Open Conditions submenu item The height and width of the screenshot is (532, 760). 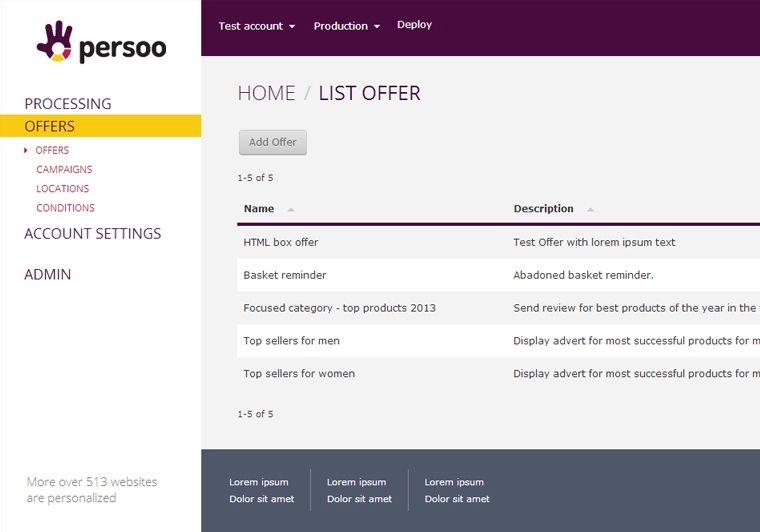click(x=65, y=208)
